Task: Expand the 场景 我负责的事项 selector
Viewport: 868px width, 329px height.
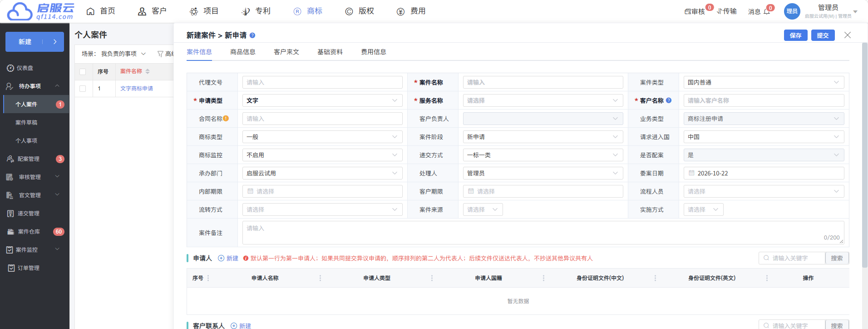Action: coord(123,54)
